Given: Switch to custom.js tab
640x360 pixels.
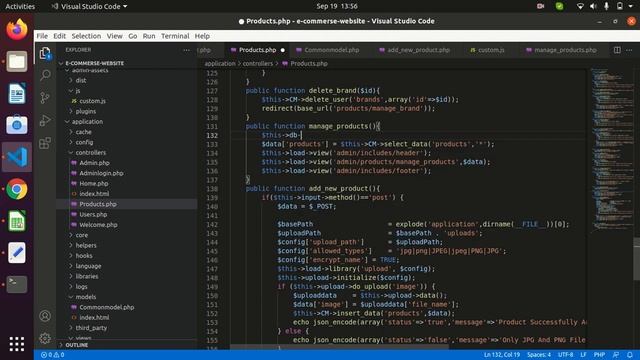Looking at the screenshot, I should point(487,50).
